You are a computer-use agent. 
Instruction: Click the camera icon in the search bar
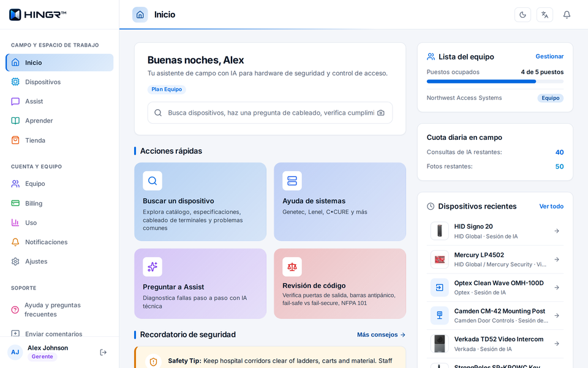coord(380,113)
